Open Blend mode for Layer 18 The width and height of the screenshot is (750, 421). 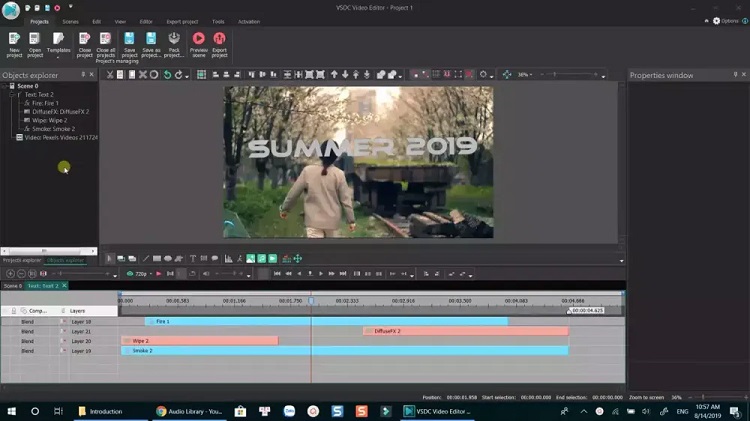[27, 321]
